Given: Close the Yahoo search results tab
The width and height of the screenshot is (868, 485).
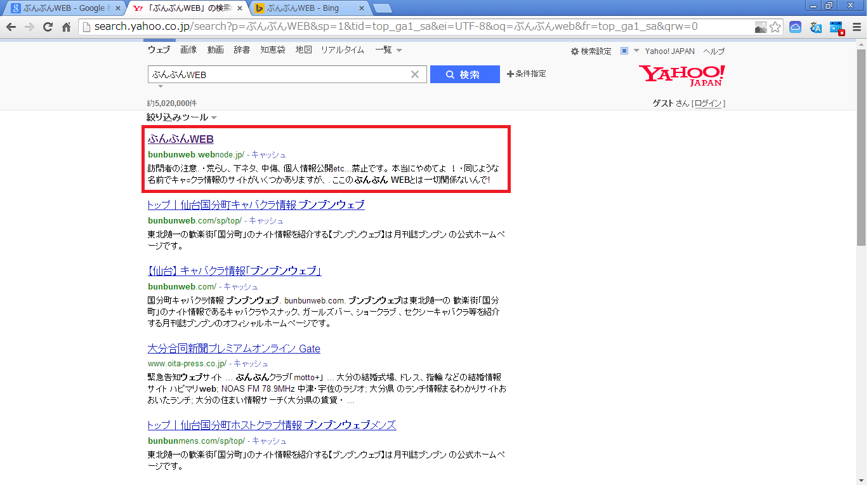Looking at the screenshot, I should tap(241, 8).
